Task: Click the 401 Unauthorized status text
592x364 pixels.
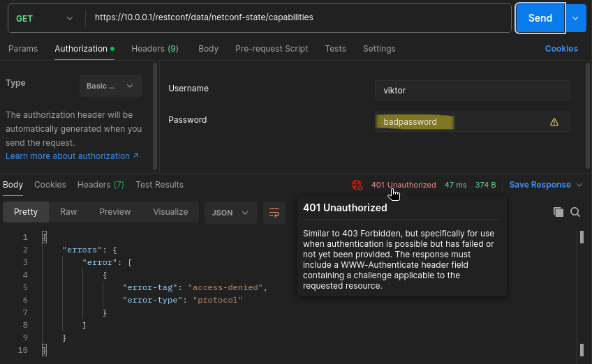Action: tap(404, 185)
